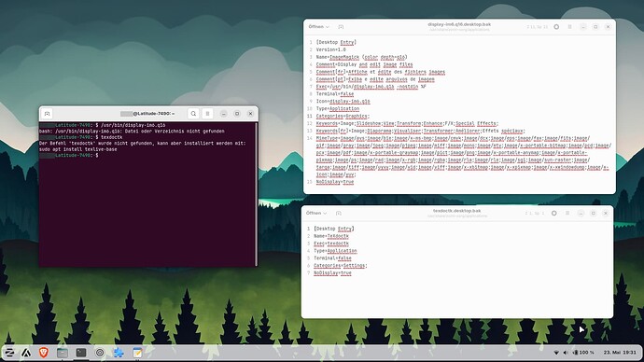Screen dimensions: 644x362
Task: Click the Comment[pt]=Exiba e edite line
Action: (x=375, y=79)
